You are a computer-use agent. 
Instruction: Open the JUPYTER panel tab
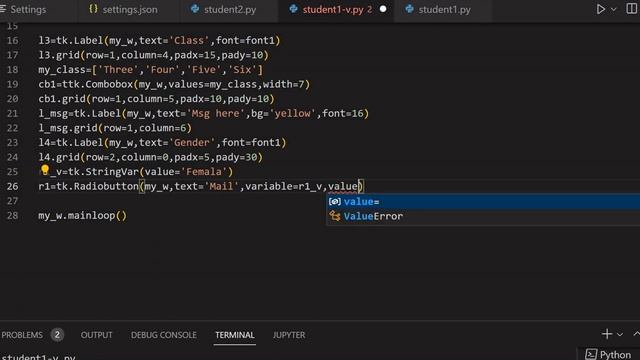[x=289, y=335]
